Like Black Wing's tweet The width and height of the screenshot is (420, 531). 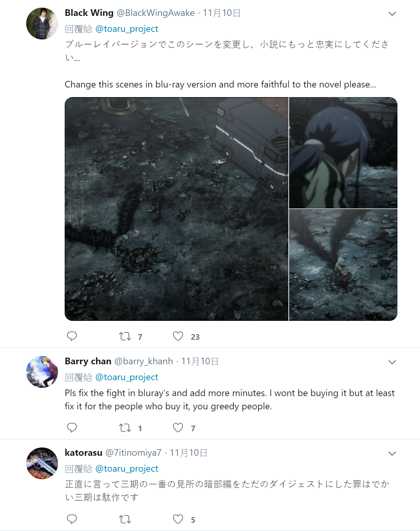pos(178,336)
